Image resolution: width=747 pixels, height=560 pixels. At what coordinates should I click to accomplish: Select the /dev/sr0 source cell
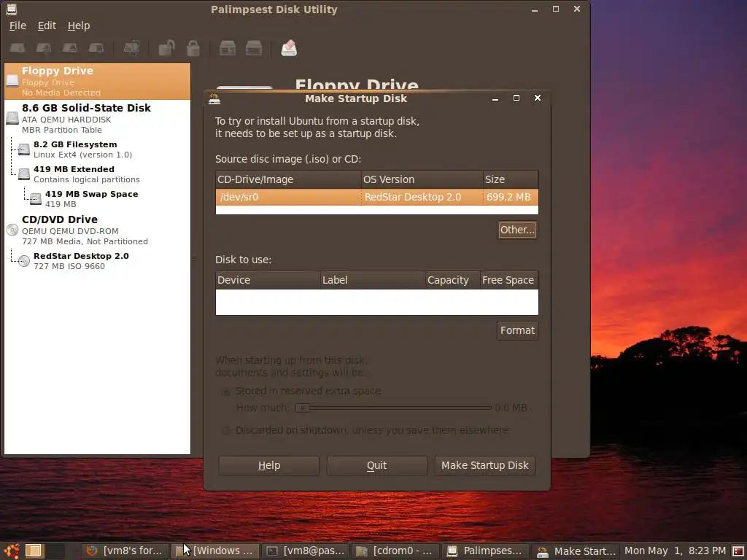pos(288,197)
